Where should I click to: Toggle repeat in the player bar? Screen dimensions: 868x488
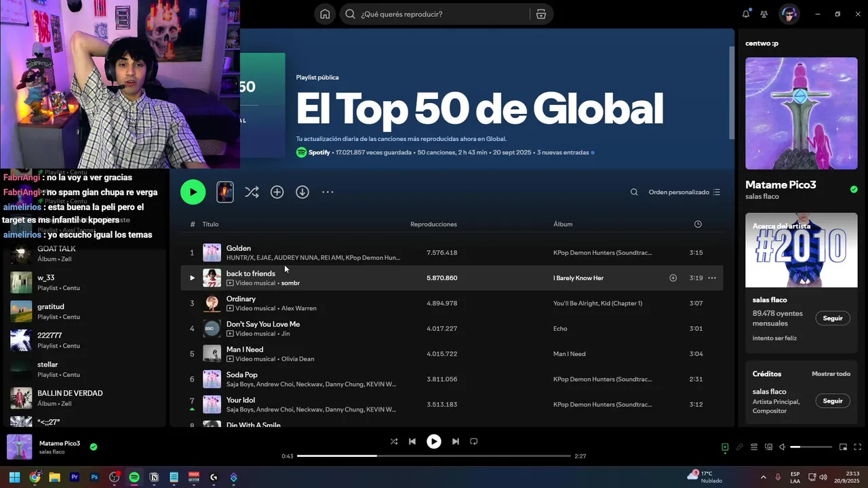pyautogui.click(x=474, y=441)
